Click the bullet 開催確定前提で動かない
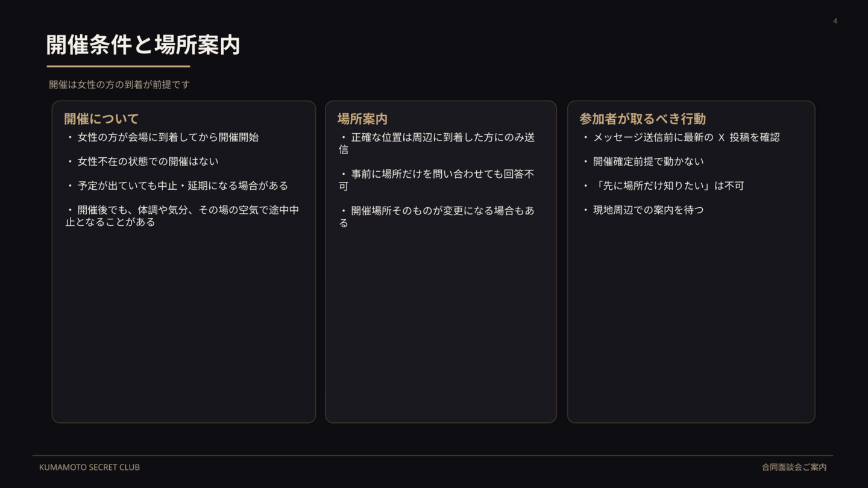 click(x=648, y=161)
